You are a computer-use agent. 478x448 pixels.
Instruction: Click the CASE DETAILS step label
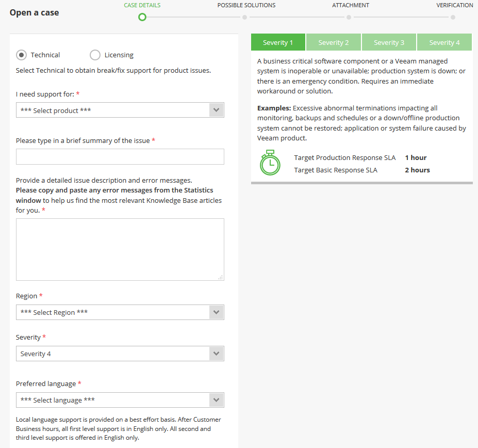(x=142, y=5)
